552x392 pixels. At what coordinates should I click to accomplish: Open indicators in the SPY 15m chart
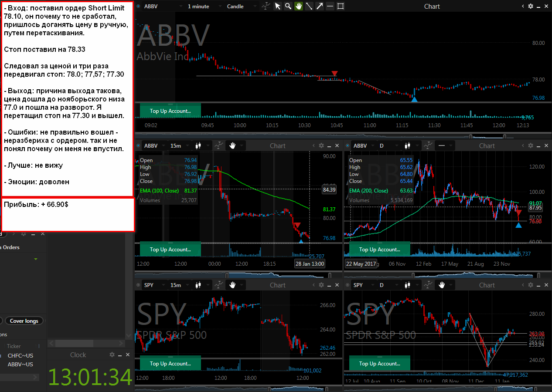coord(219,285)
